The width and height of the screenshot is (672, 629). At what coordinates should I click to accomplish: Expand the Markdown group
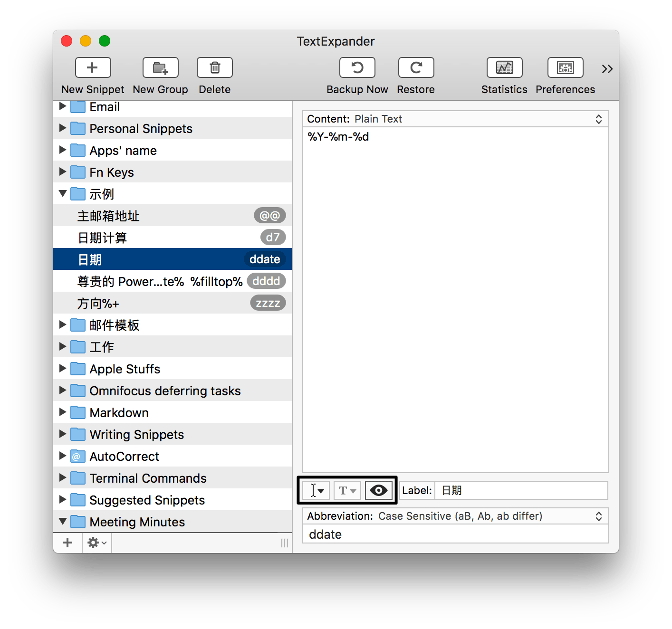[x=63, y=412]
